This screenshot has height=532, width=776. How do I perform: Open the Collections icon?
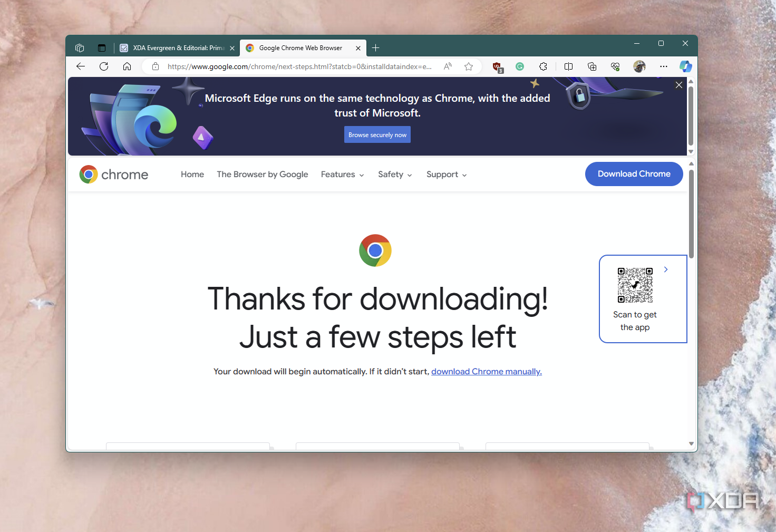pos(592,66)
